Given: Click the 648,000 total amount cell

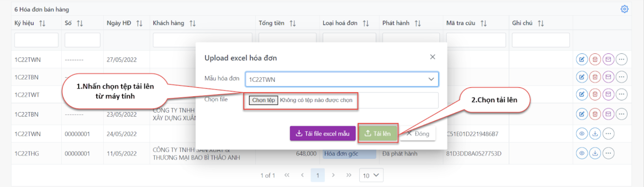Looking at the screenshot, I should coord(306,154).
